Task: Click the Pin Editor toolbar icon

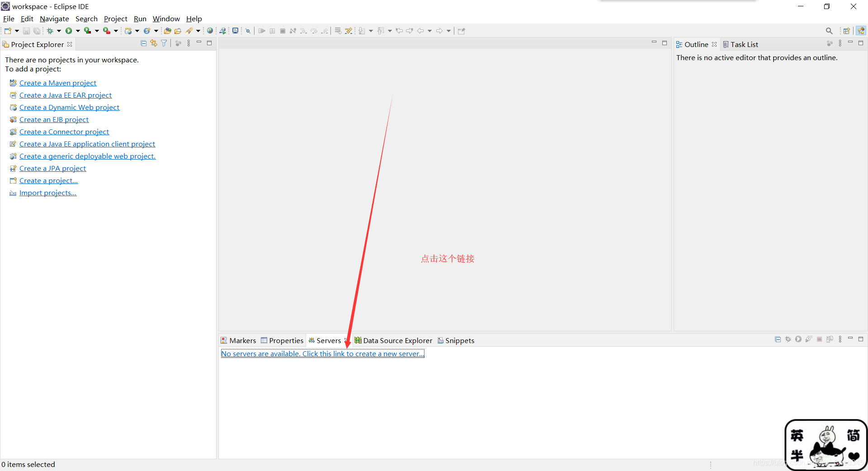Action: click(x=461, y=31)
